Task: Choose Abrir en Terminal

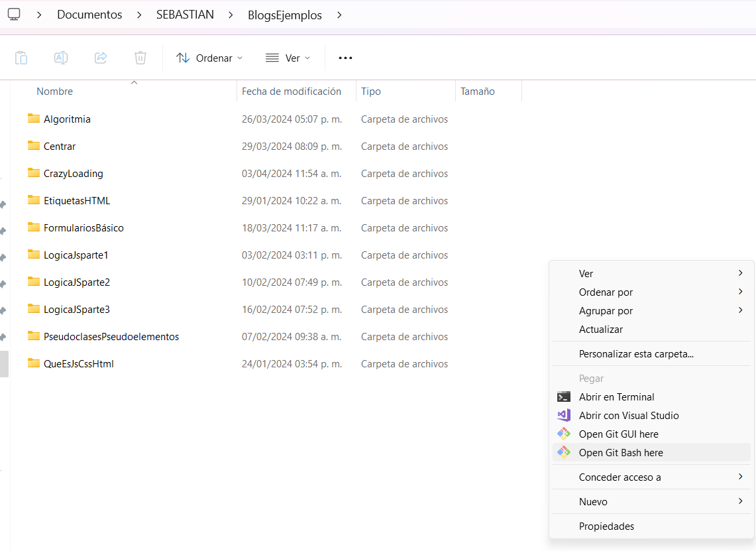Action: click(x=651, y=397)
